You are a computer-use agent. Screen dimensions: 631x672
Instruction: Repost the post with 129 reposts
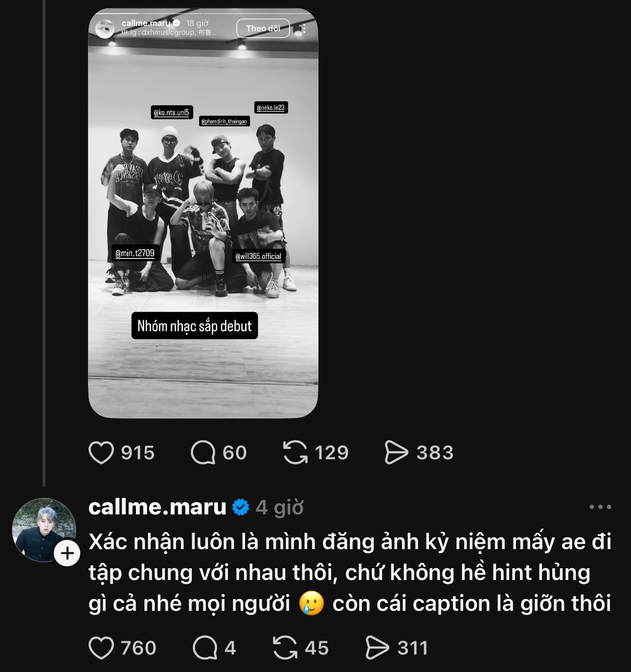point(295,453)
